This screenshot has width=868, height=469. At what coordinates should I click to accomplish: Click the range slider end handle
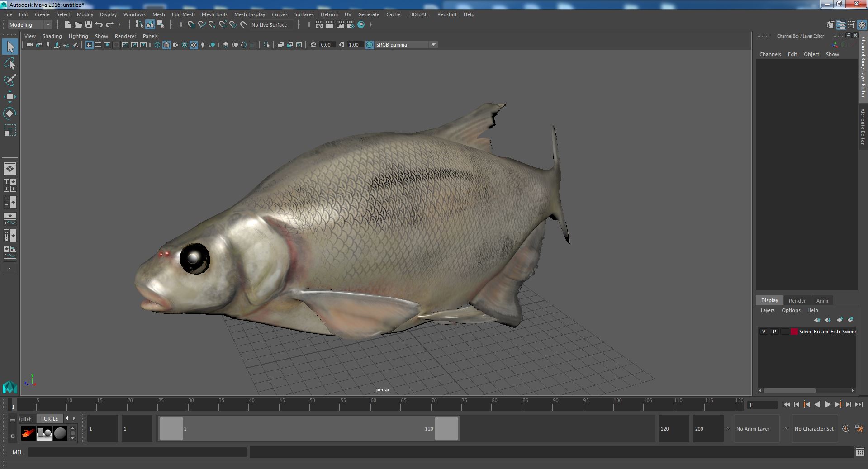(446, 428)
